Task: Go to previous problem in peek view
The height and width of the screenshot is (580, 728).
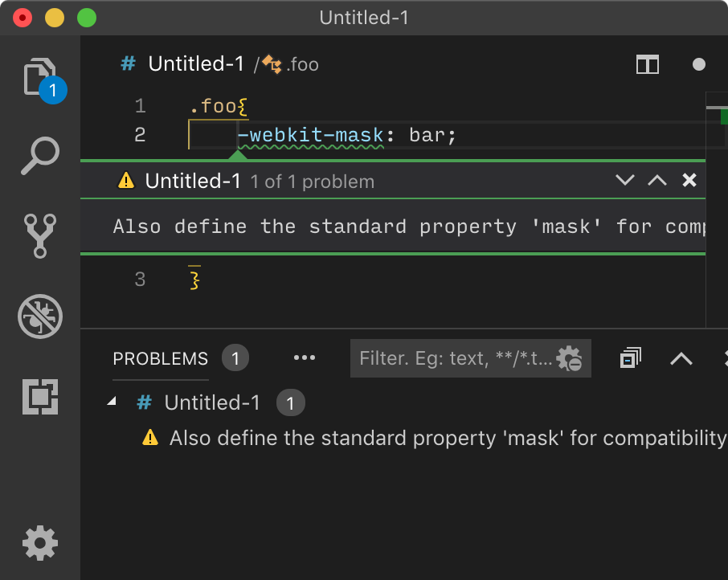Action: 657,180
